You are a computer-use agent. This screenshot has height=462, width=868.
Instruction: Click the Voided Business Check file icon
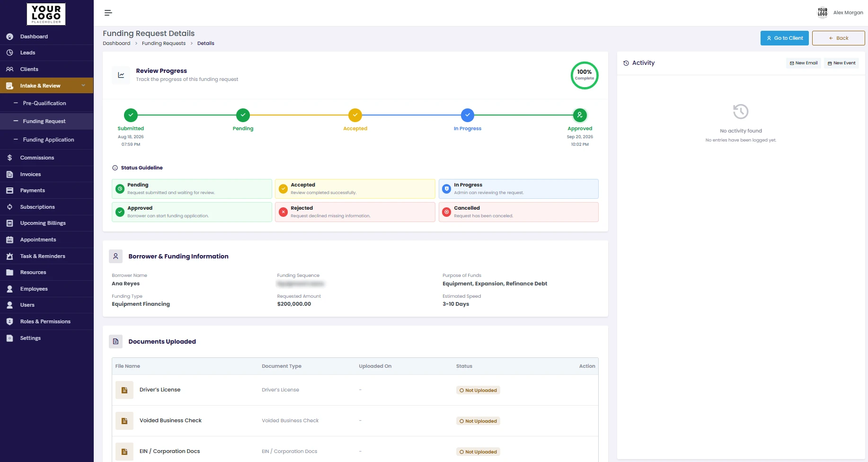tap(124, 421)
